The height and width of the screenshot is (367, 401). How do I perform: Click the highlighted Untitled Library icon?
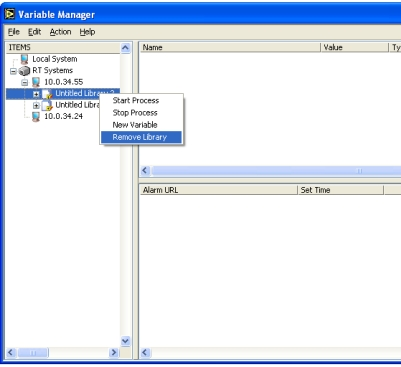pyautogui.click(x=47, y=94)
